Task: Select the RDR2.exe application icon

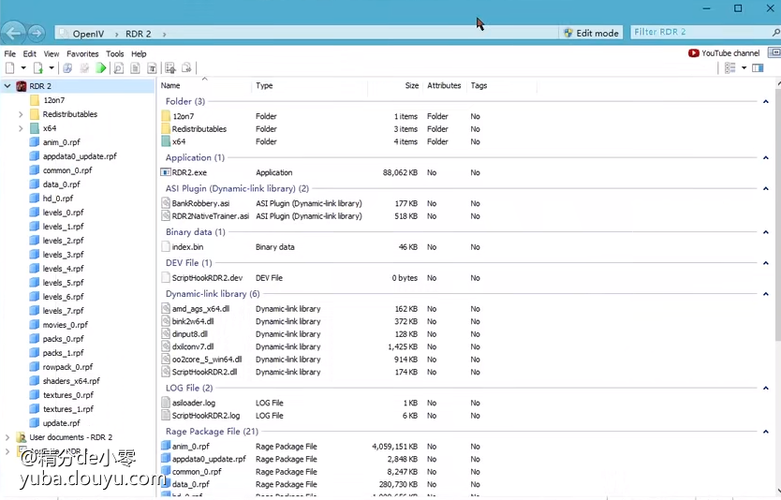Action: tap(165, 172)
